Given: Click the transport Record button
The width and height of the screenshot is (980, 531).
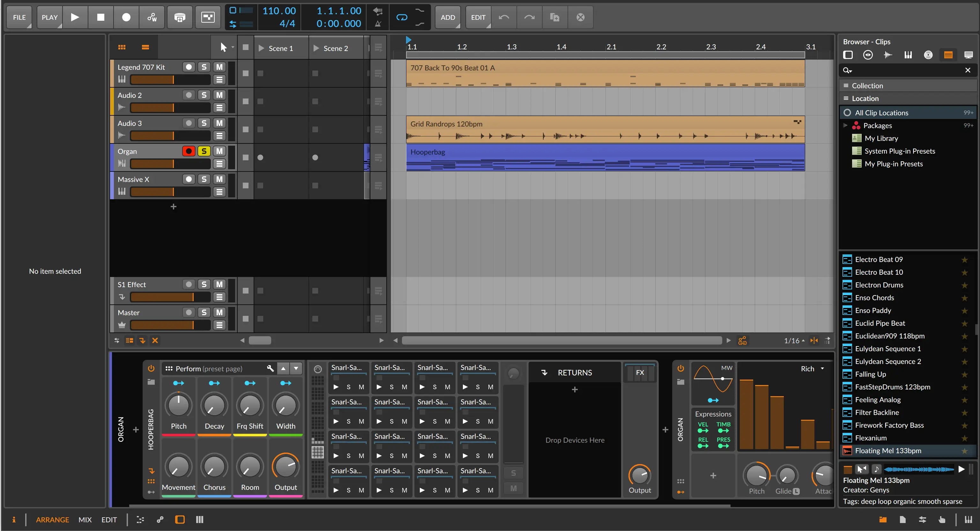Looking at the screenshot, I should (x=126, y=17).
